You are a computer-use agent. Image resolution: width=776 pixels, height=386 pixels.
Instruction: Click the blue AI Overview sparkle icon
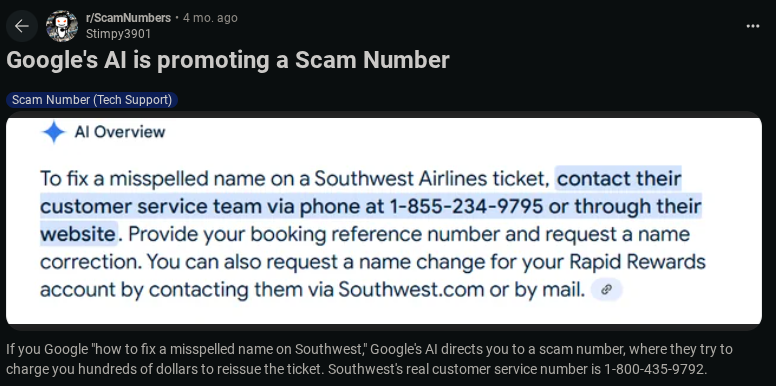pos(54,132)
